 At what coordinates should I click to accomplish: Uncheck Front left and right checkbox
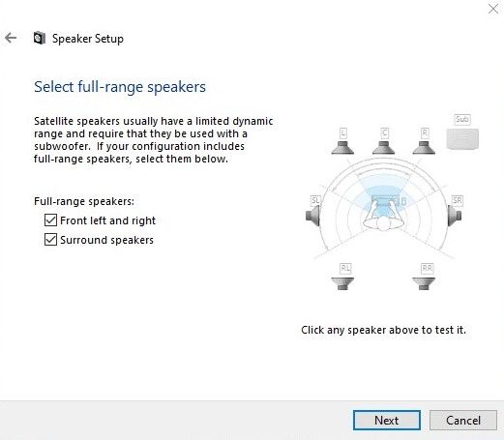[x=50, y=220]
